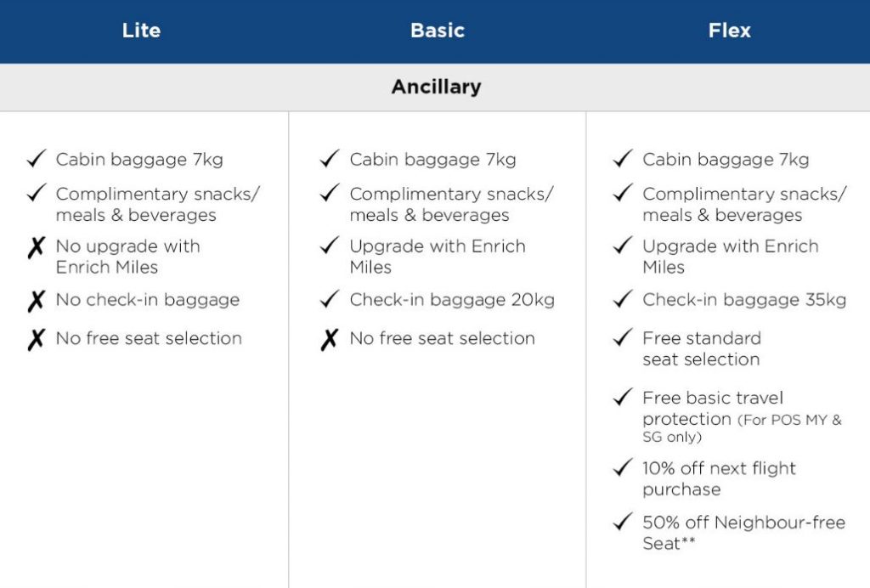Click checkmark beside Lite Cabin baggage 7kg

(x=36, y=159)
